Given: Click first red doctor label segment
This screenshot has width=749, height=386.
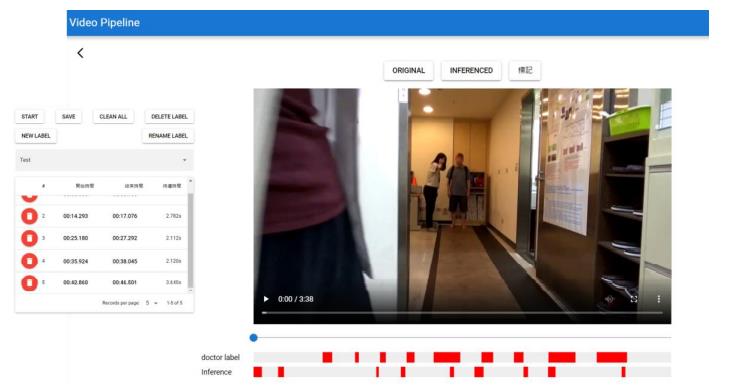Looking at the screenshot, I should [x=327, y=357].
